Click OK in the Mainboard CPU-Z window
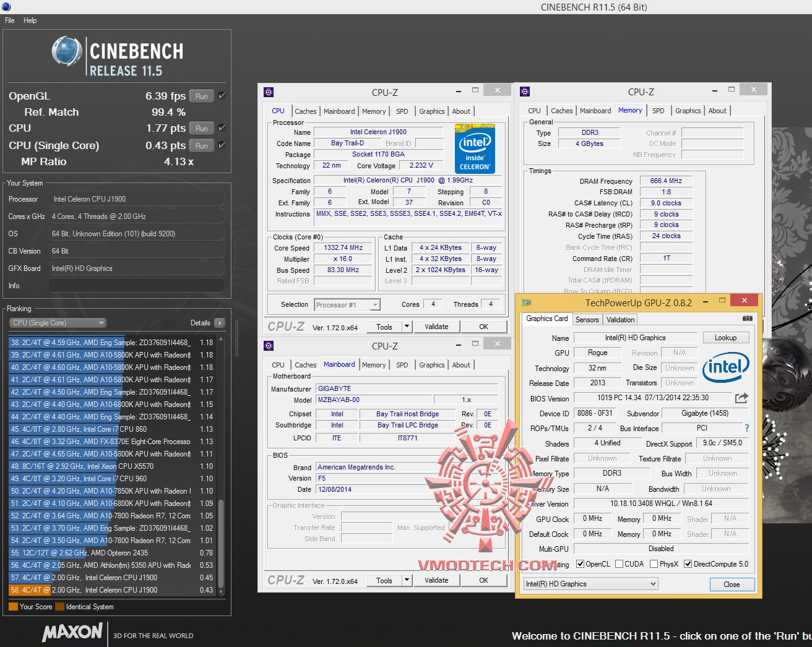This screenshot has width=812, height=647. tap(483, 580)
